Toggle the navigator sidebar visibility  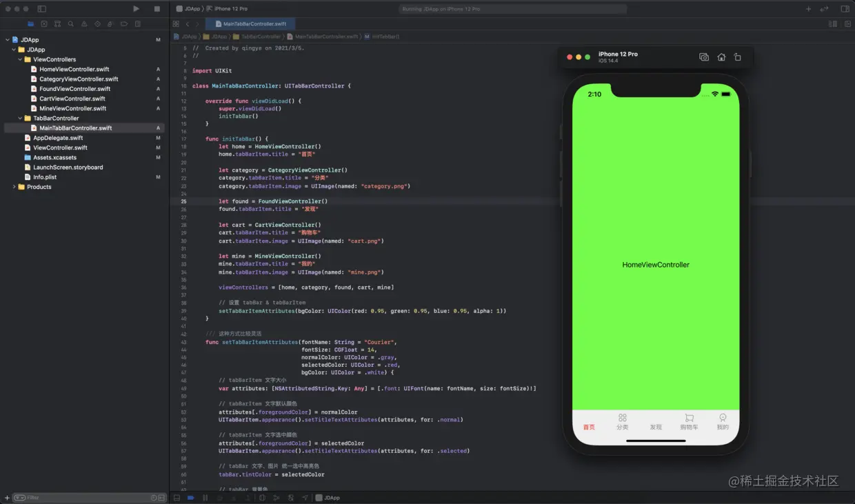click(41, 9)
